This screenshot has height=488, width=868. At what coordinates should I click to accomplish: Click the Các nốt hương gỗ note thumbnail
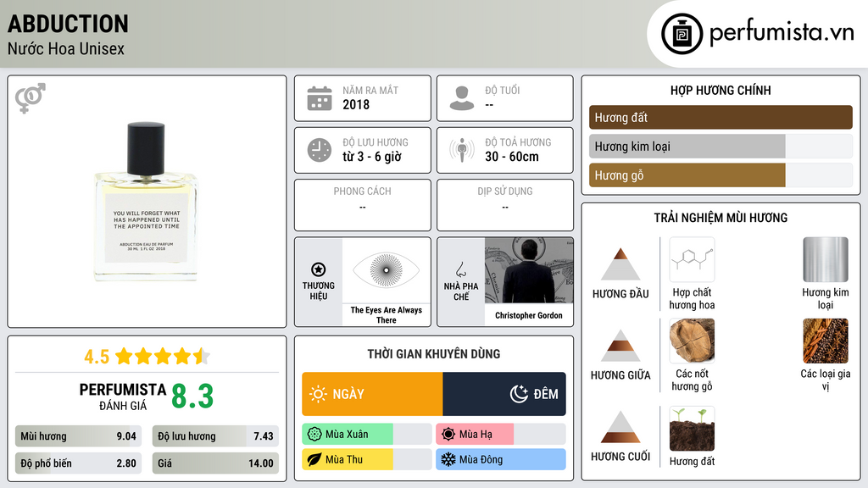[x=692, y=341]
